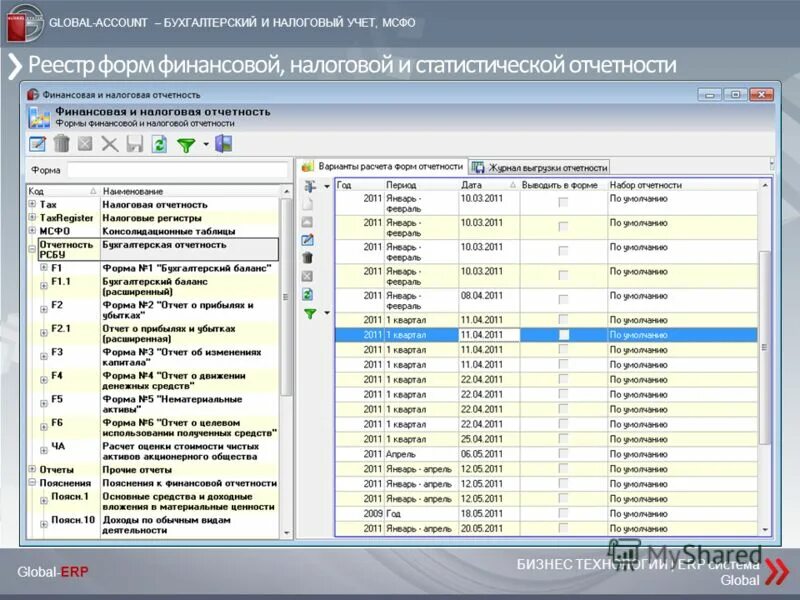Viewport: 800px width, 600px height.
Task: Click the exit door icon in the toolbar
Action: [x=223, y=143]
